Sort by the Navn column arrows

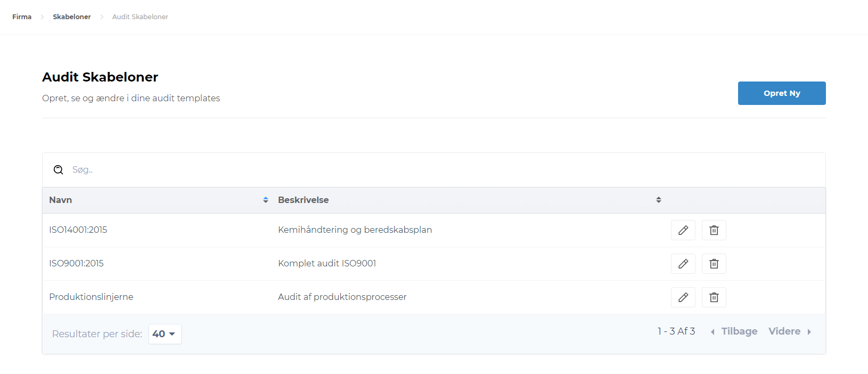click(266, 200)
